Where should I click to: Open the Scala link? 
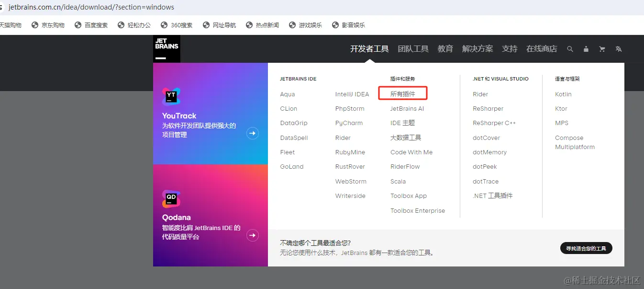click(398, 182)
